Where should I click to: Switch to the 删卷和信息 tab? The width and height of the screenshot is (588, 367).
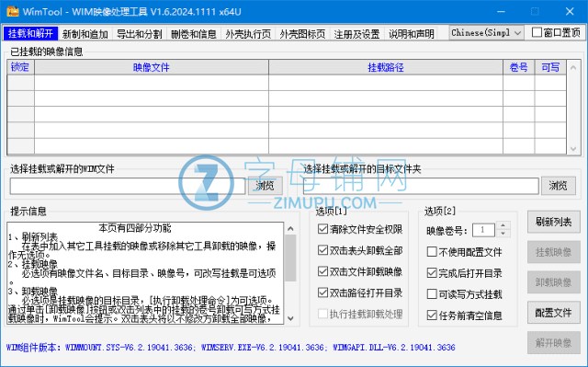194,34
